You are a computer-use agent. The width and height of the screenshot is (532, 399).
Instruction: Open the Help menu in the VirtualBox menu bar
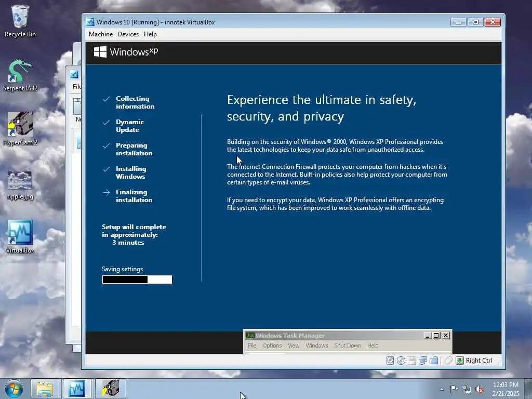[150, 34]
